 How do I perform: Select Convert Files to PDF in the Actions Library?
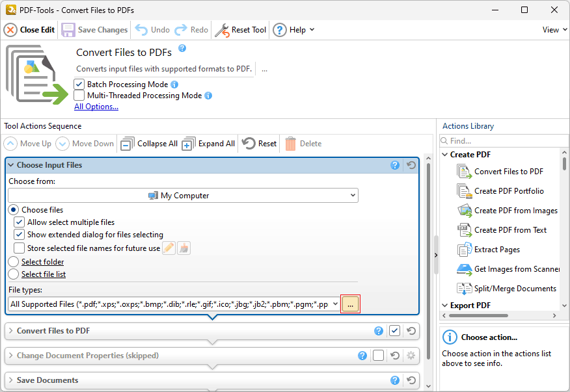point(500,172)
